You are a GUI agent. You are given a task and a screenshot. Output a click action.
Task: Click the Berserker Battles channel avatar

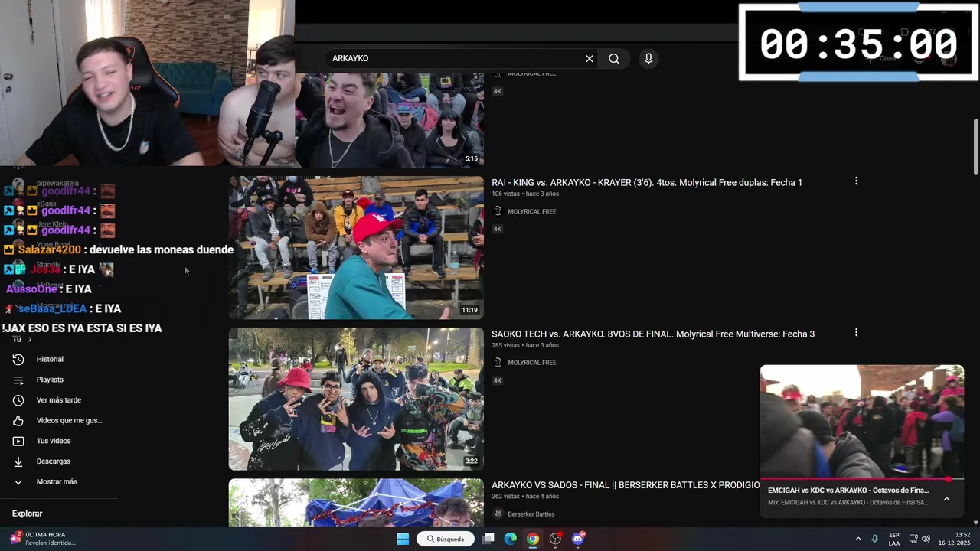(498, 514)
